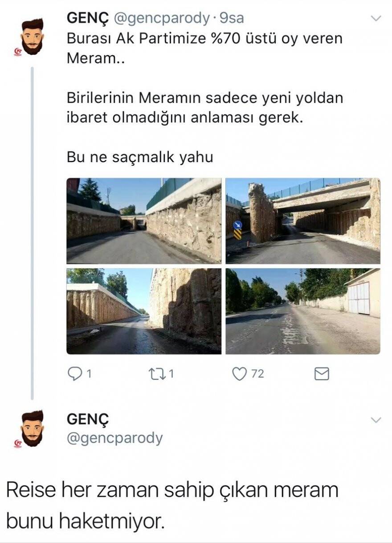The image size is (392, 543).
Task: Open GENÇ profile avatar on first tweet
Action: pyautogui.click(x=33, y=37)
